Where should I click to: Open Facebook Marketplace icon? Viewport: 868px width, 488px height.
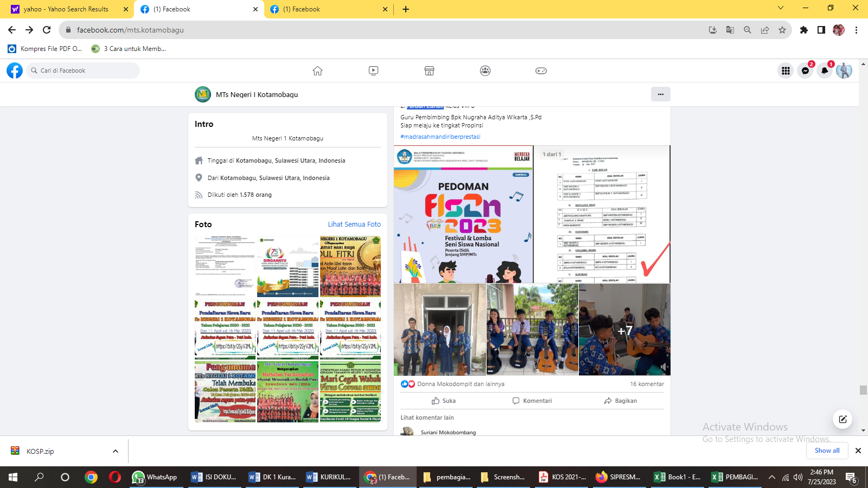429,70
